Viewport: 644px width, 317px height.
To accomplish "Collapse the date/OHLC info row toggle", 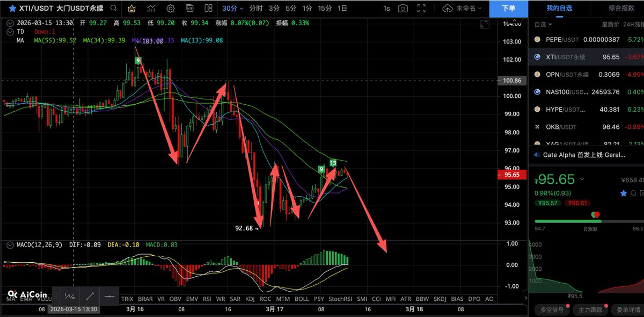I will pos(10,23).
